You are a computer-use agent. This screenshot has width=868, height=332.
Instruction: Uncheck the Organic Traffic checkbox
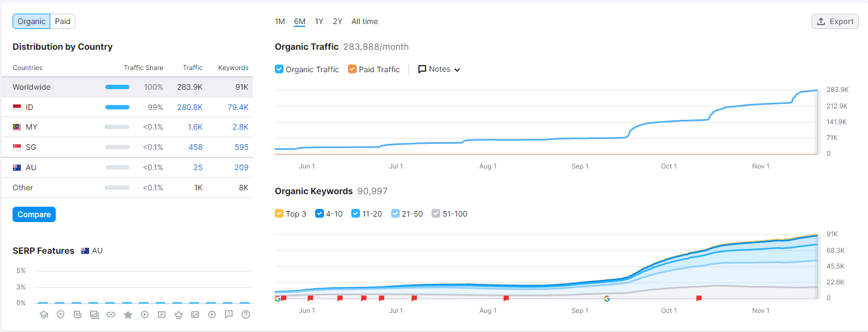tap(279, 69)
